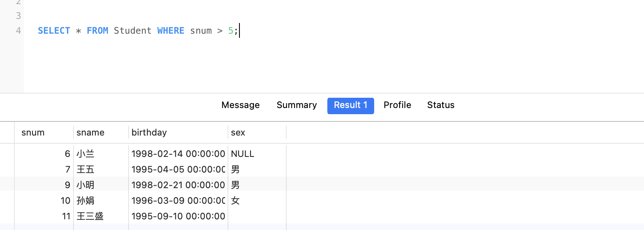Open the Summary tab
Screen dimensions: 644x230
point(297,105)
